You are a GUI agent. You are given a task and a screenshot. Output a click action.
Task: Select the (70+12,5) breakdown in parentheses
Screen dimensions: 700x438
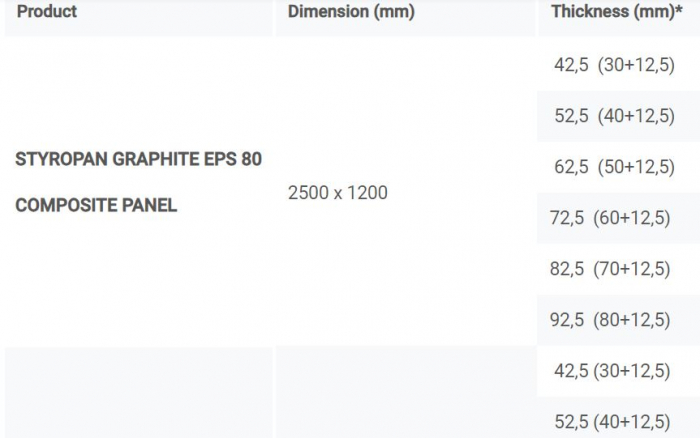[632, 269]
